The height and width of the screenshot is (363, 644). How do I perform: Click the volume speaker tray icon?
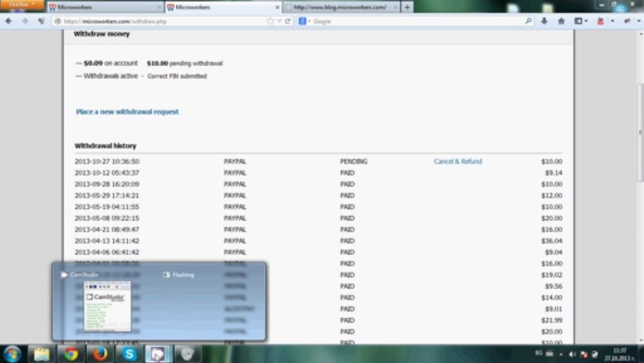click(x=574, y=354)
